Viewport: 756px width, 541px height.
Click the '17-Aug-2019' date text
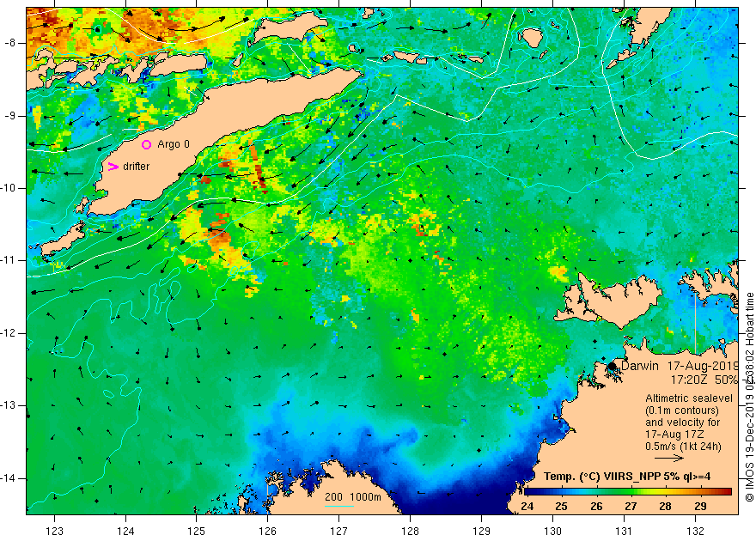(x=703, y=366)
